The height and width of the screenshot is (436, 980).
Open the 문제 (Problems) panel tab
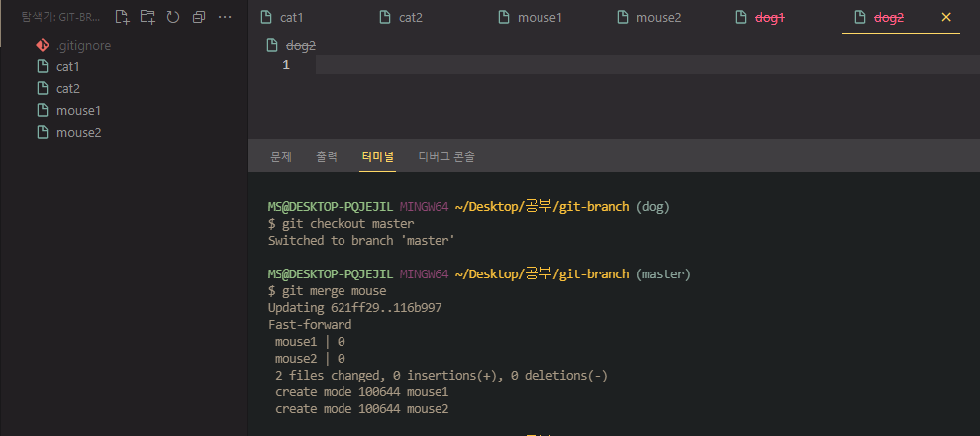tap(280, 156)
